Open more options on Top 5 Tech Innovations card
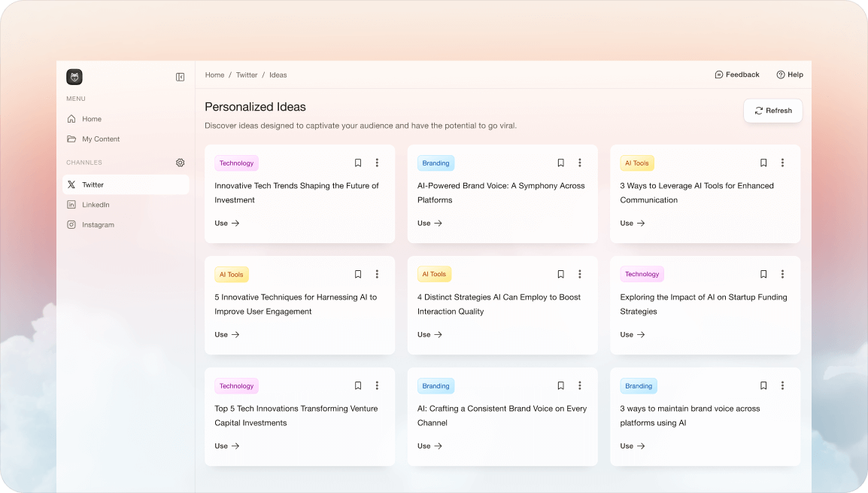 pyautogui.click(x=377, y=385)
